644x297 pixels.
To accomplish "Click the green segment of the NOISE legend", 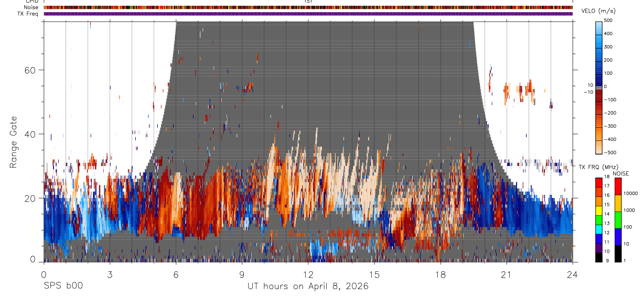I will coord(618,220).
